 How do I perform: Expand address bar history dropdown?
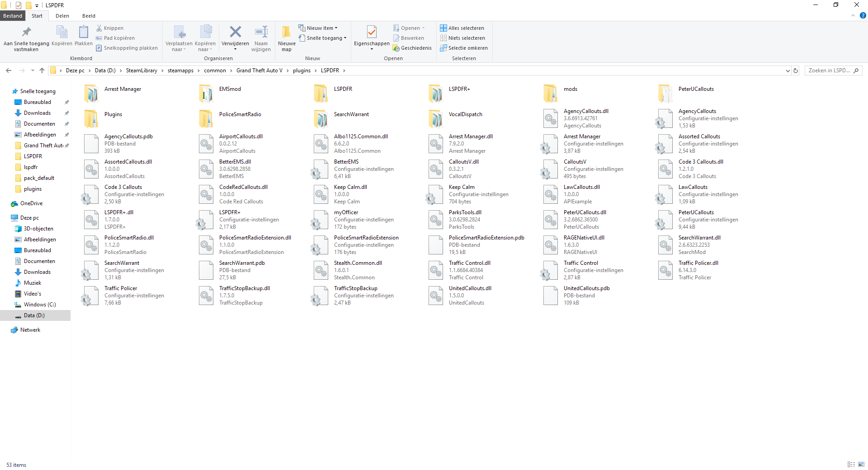tap(788, 70)
